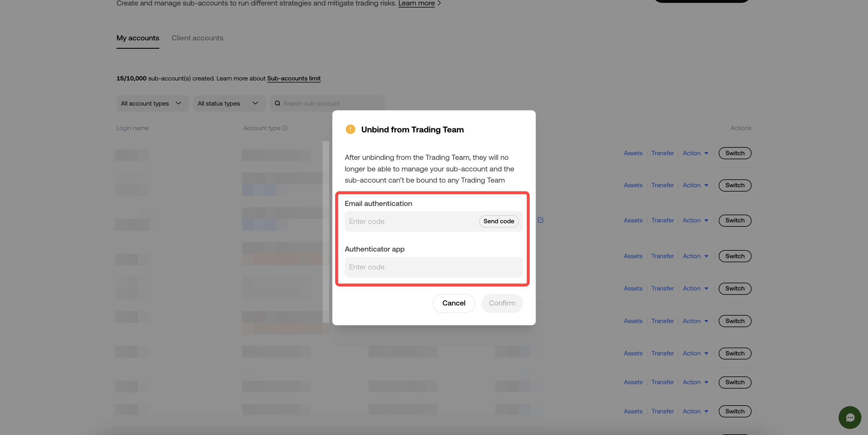Open the Action dropdown in the ninth row
The image size is (868, 435).
click(695, 411)
